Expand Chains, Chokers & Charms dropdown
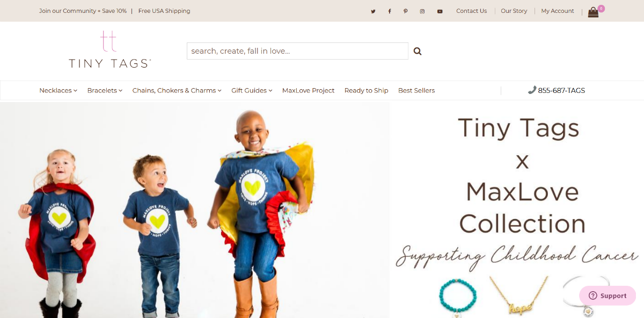This screenshot has width=644, height=318. (x=177, y=90)
